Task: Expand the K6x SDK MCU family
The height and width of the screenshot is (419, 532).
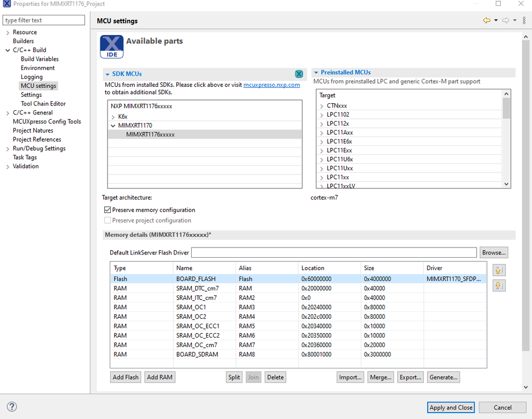Action: pyautogui.click(x=113, y=117)
